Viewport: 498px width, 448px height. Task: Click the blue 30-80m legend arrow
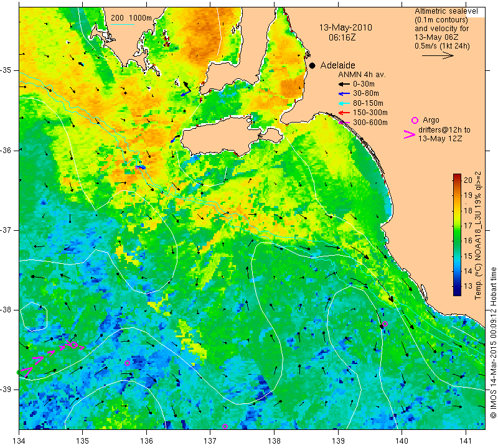pos(344,94)
